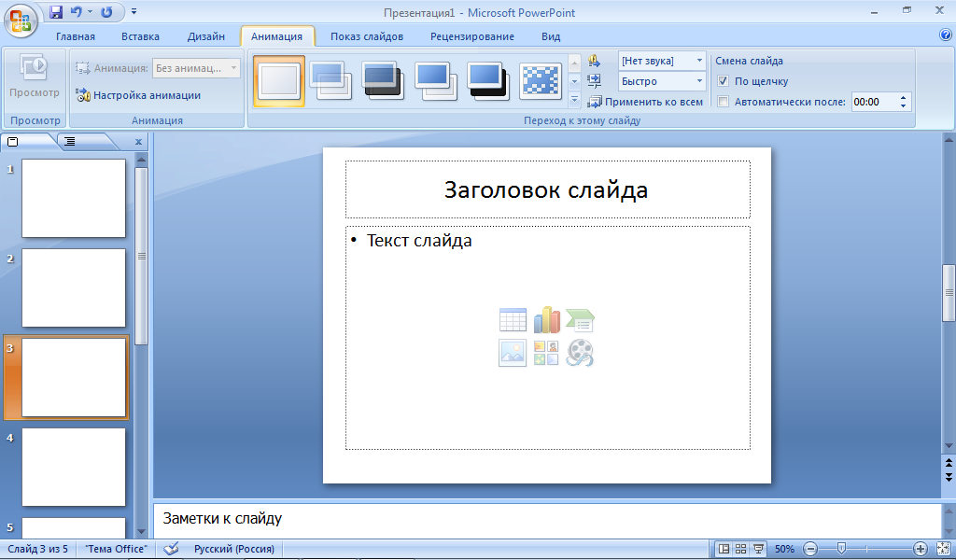Image resolution: width=956 pixels, height=560 pixels.
Task: Zoom in with the plus button
Action: click(921, 549)
